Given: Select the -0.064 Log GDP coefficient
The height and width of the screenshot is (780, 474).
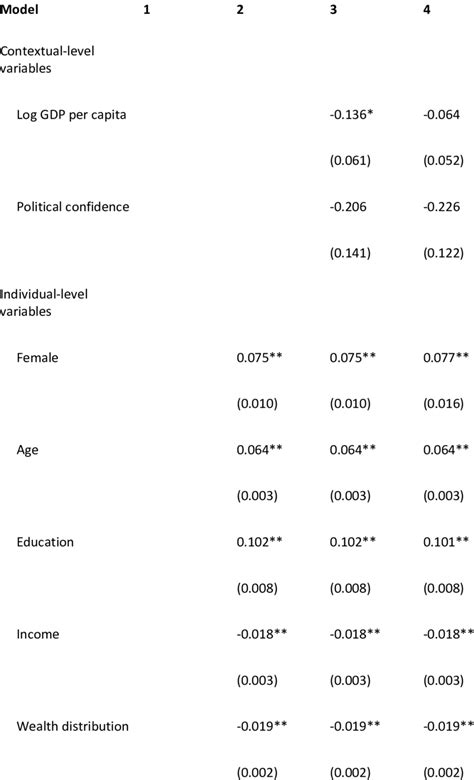Looking at the screenshot, I should point(442,114).
